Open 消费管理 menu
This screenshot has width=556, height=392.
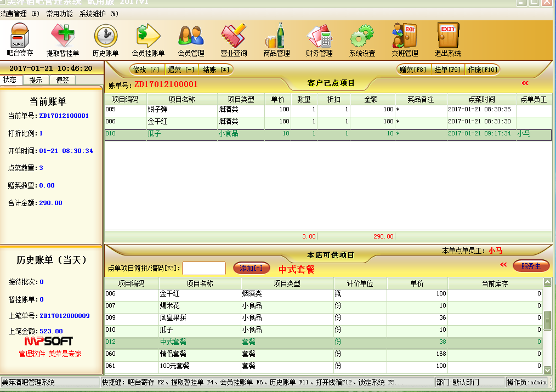click(x=20, y=14)
